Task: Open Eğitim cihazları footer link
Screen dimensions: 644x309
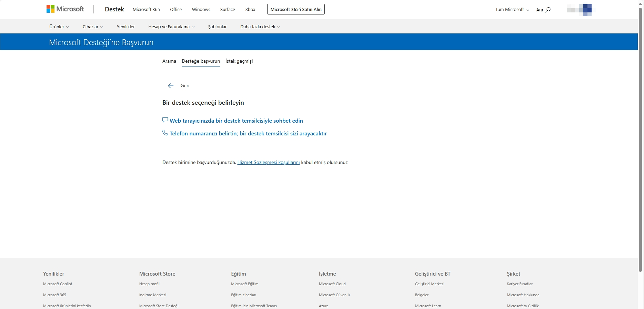Action: tap(243, 295)
